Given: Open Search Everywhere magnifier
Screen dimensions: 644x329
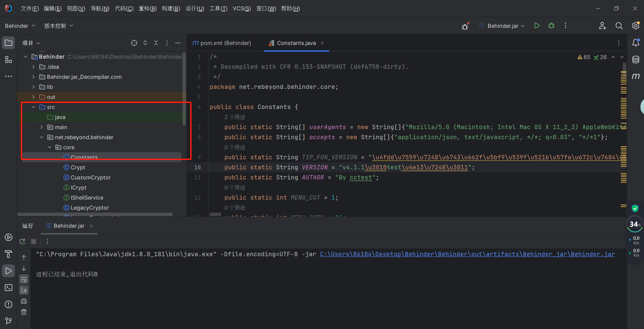Looking at the screenshot, I should 619,26.
